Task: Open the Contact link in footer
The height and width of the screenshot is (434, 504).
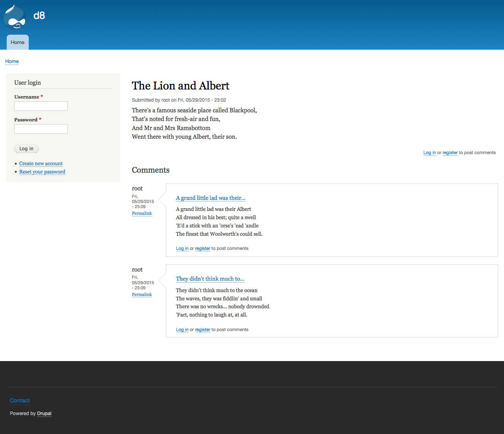Action: click(x=20, y=400)
